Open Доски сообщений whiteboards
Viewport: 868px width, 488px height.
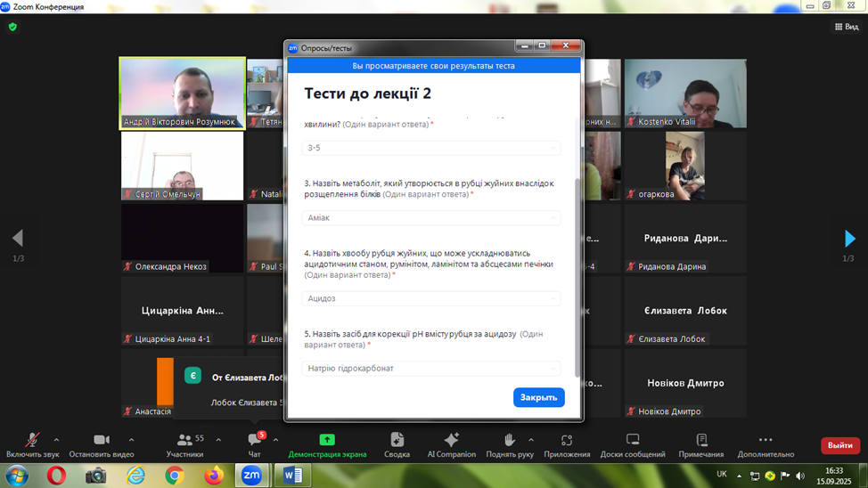coord(633,445)
